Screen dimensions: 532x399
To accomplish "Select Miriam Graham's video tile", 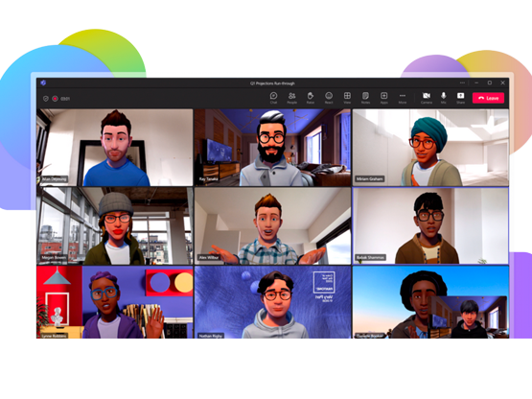I will tap(430, 148).
